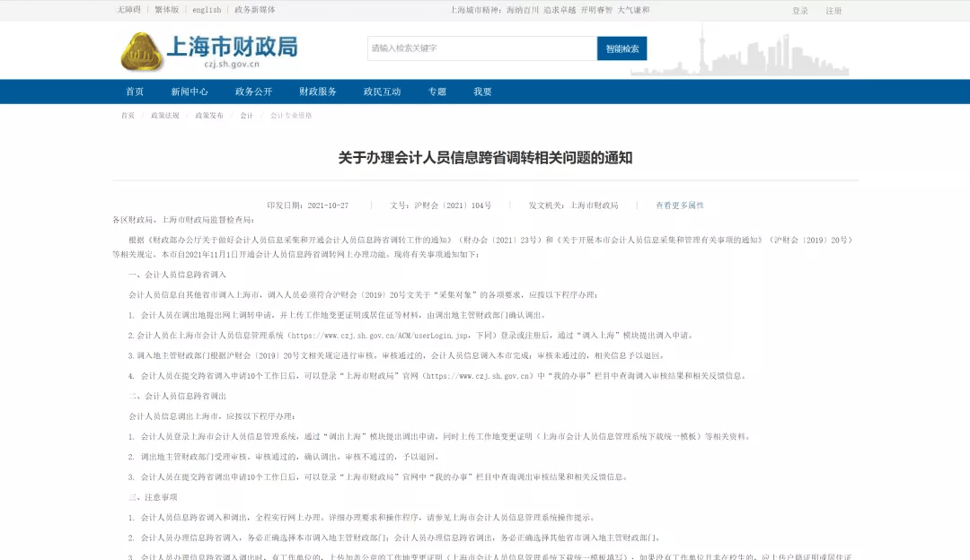
Task: Expand 查看更多属性 to show more attributes
Action: coord(680,206)
